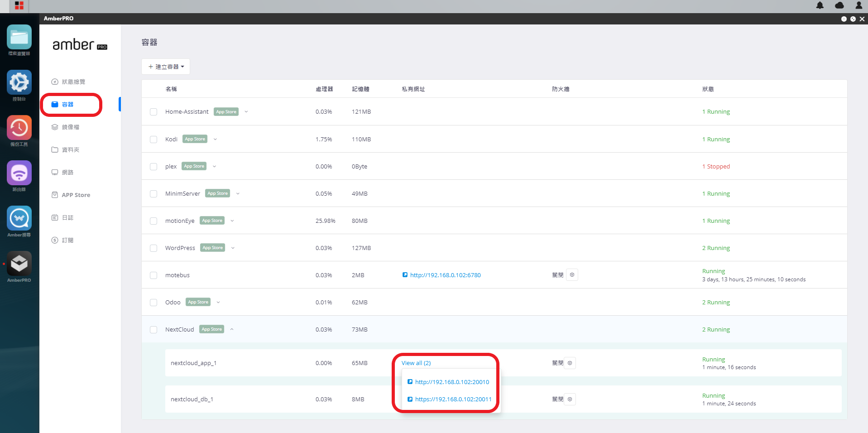
Task: Open https://192.168.0.102:20011 address
Action: click(x=453, y=399)
